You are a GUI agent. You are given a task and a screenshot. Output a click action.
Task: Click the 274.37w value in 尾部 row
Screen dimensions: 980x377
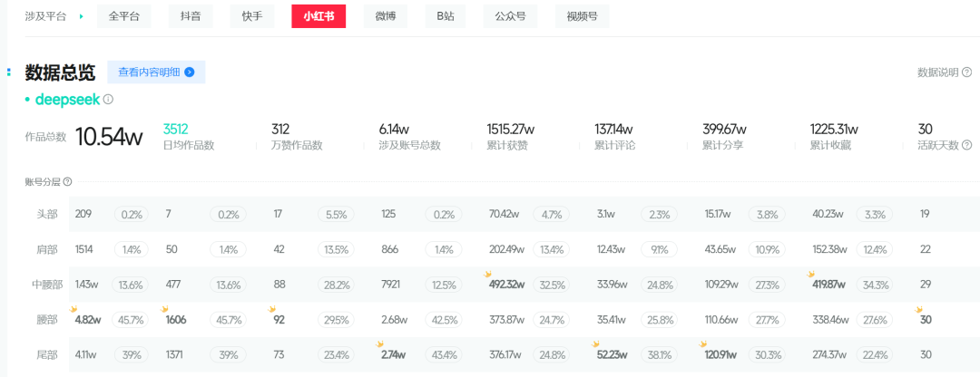click(x=830, y=354)
